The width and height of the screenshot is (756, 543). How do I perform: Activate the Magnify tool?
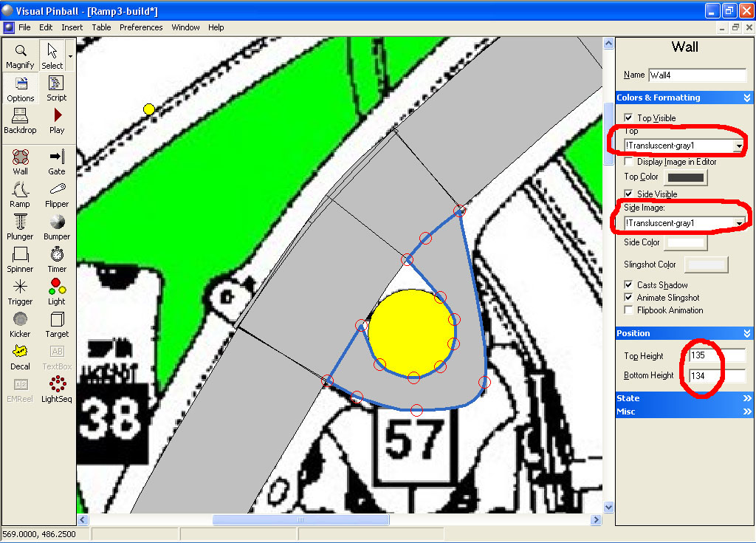20,55
